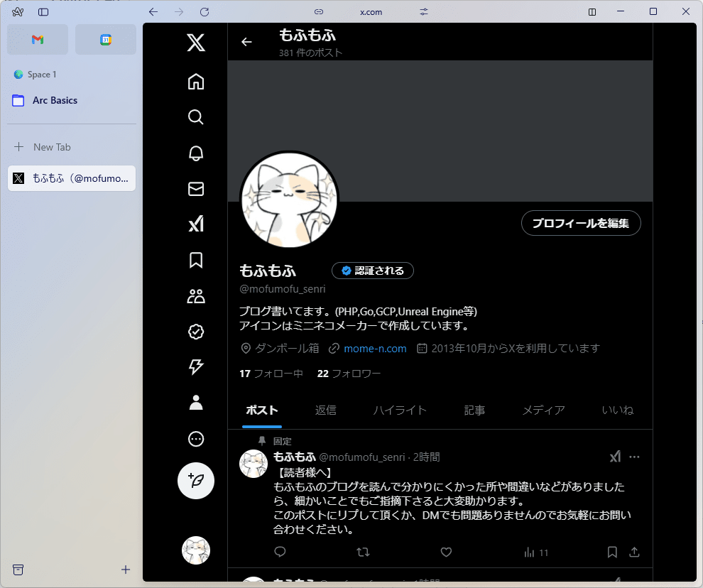Viewport: 703px width, 588px height.
Task: Open Direct Messages envelope icon
Action: 195,189
